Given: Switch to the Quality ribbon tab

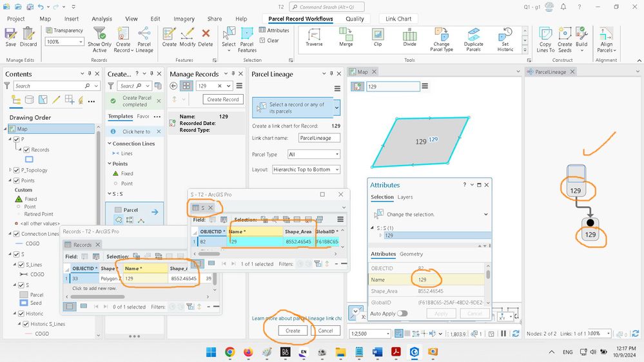Looking at the screenshot, I should (x=355, y=19).
